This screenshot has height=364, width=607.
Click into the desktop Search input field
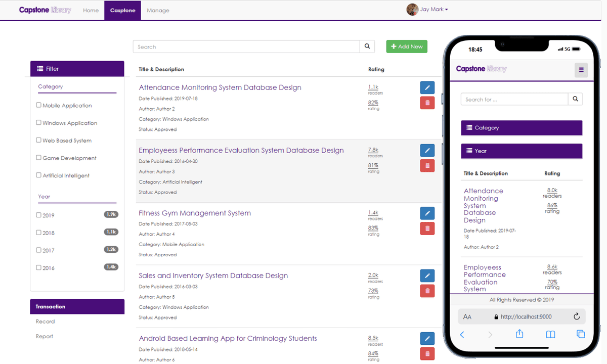coord(246,47)
